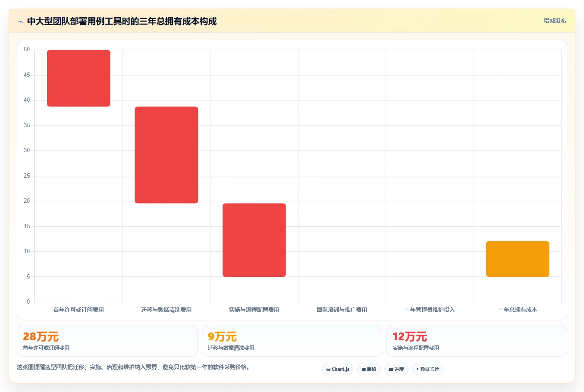Click the y-axis value 50
Screen dimensions: 584x392
point(27,50)
